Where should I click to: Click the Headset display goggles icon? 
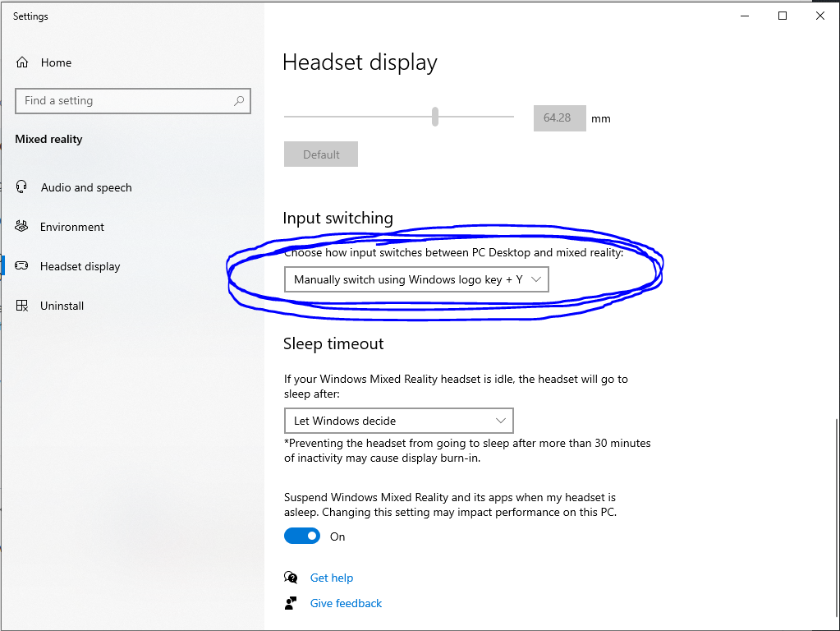tap(21, 266)
